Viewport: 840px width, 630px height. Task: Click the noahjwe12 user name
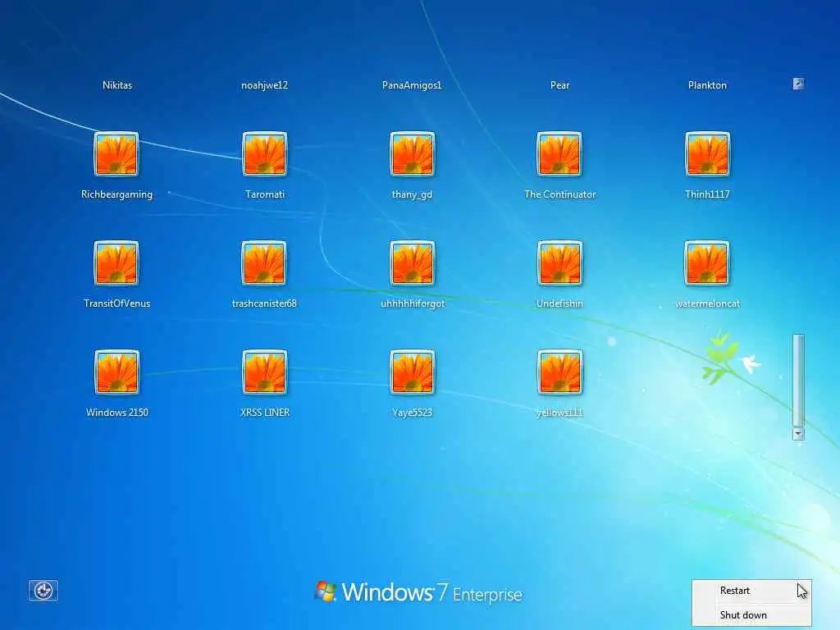click(x=265, y=85)
